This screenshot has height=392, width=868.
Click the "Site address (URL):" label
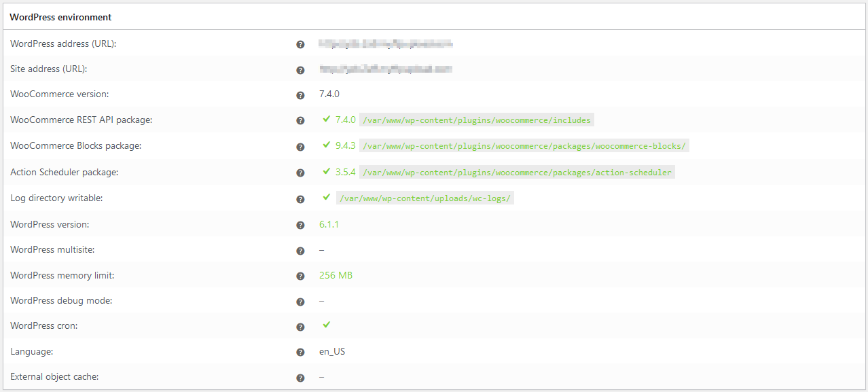[x=49, y=69]
